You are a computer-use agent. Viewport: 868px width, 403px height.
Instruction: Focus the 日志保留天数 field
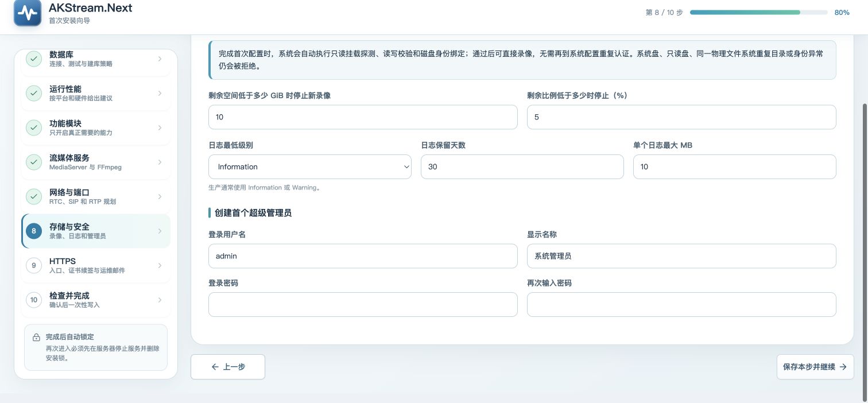tap(522, 166)
